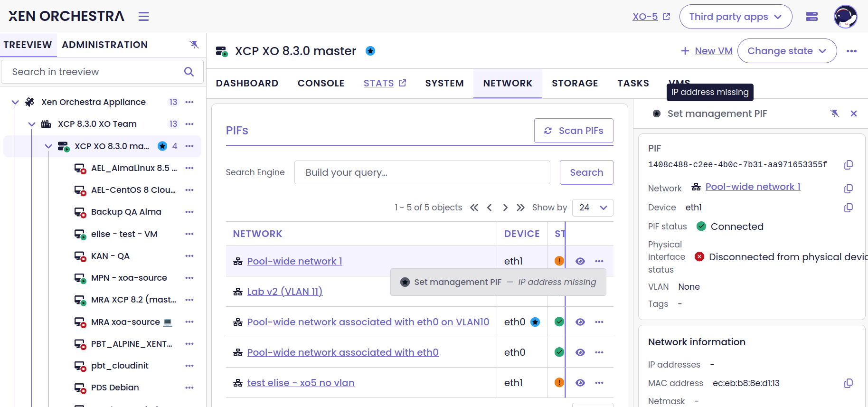Go to last page of PIFs list
Image resolution: width=868 pixels, height=407 pixels.
click(521, 208)
